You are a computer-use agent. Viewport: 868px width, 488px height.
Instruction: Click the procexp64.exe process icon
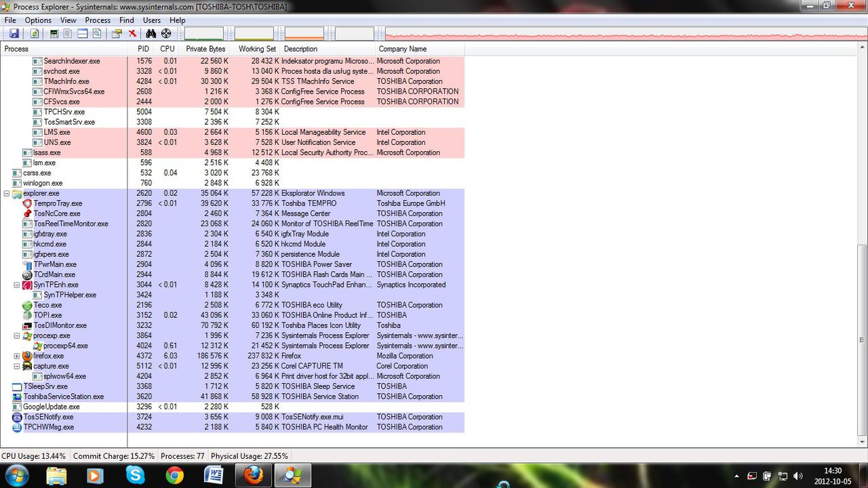[x=38, y=346]
